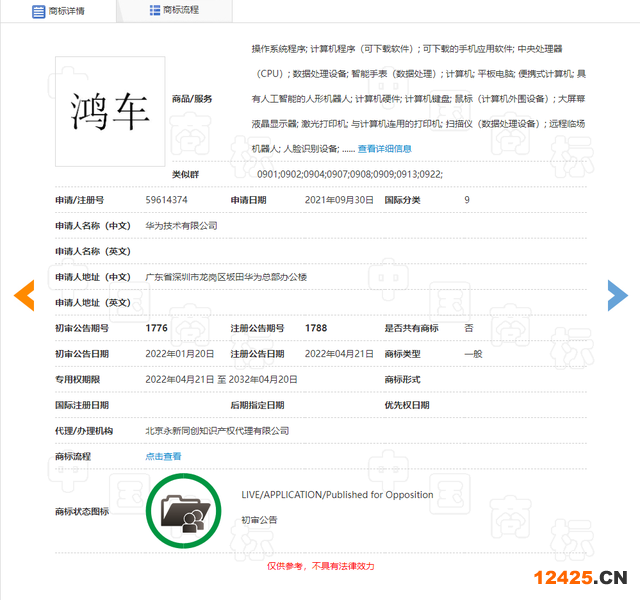Open the 查看详细信息 link
This screenshot has height=600, width=640.
(x=384, y=149)
